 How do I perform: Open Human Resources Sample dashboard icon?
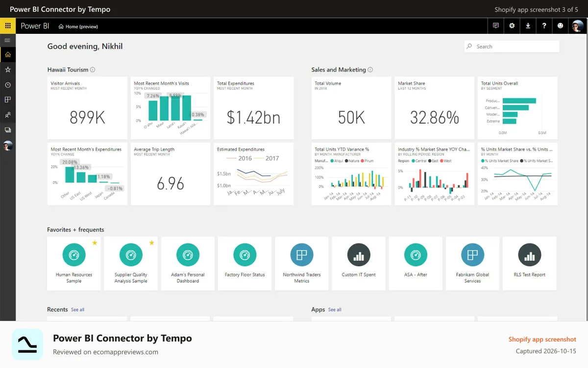[74, 255]
